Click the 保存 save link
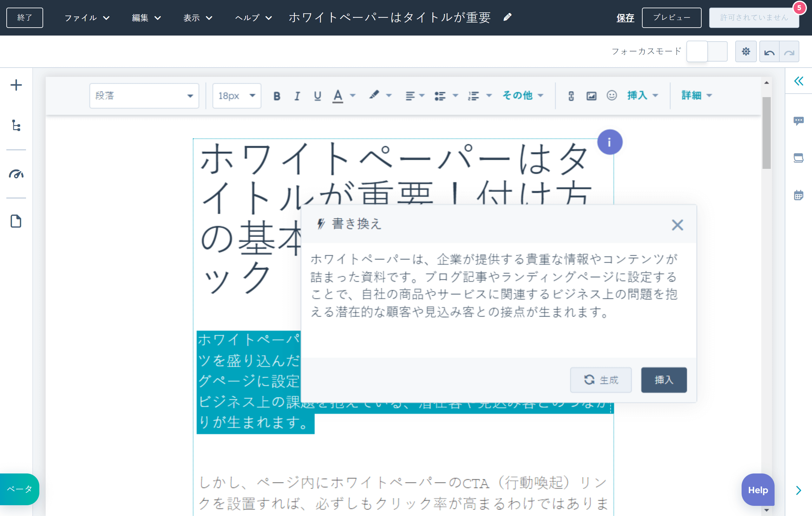Screen dimensions: 812x516 625,17
